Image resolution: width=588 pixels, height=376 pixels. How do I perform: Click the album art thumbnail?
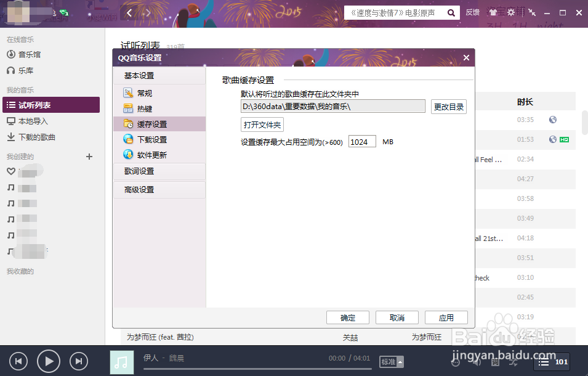(122, 362)
